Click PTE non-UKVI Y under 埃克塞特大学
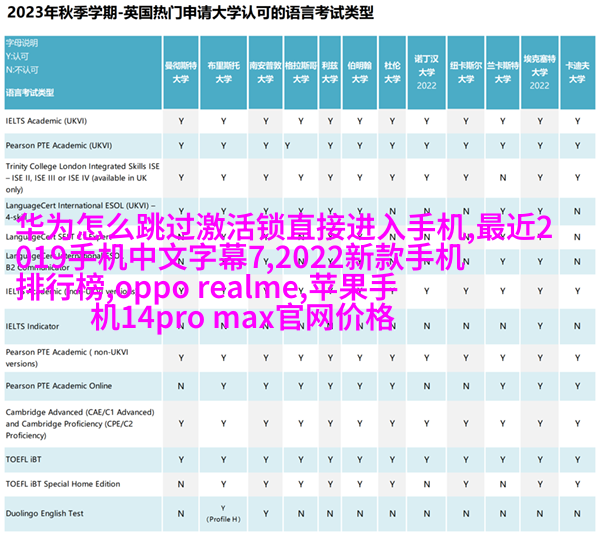600x536 pixels. (540, 358)
